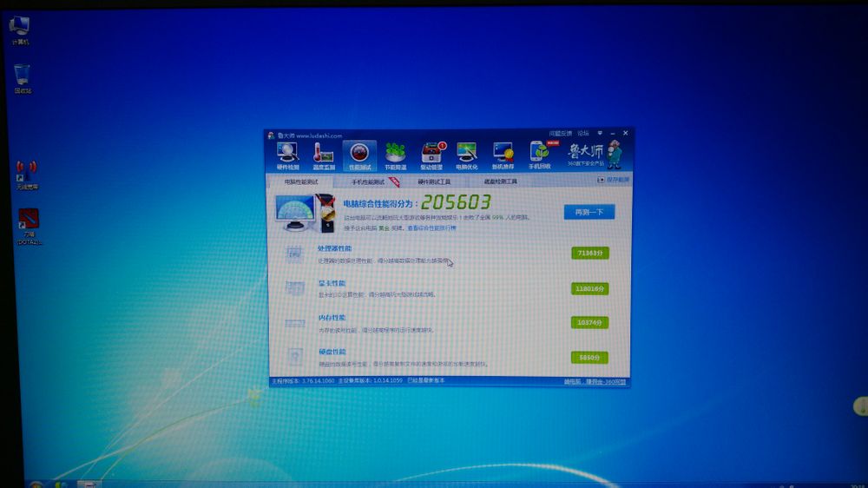Click the memory icon beside 内存性能

point(294,322)
